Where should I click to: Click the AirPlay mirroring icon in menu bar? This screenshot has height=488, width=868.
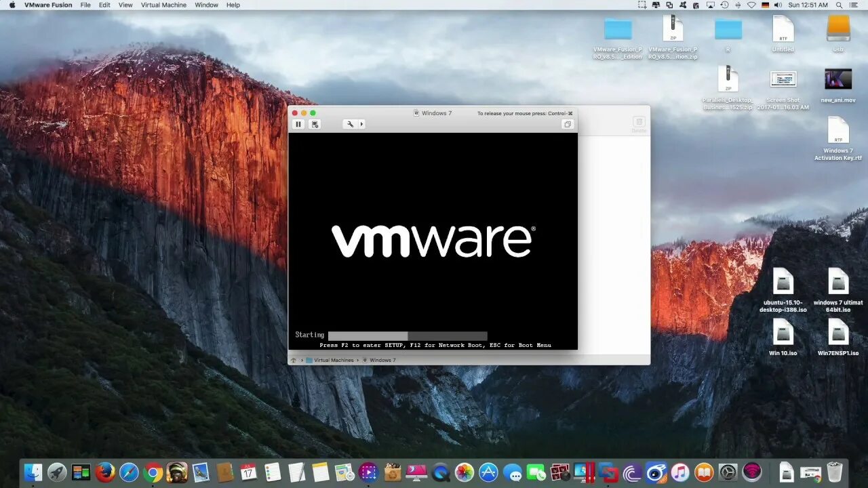(x=709, y=5)
